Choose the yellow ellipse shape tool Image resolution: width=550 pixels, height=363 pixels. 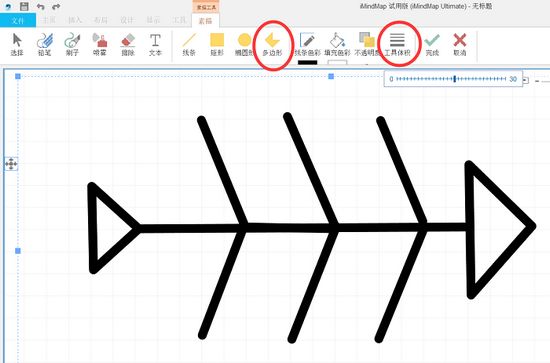click(244, 44)
